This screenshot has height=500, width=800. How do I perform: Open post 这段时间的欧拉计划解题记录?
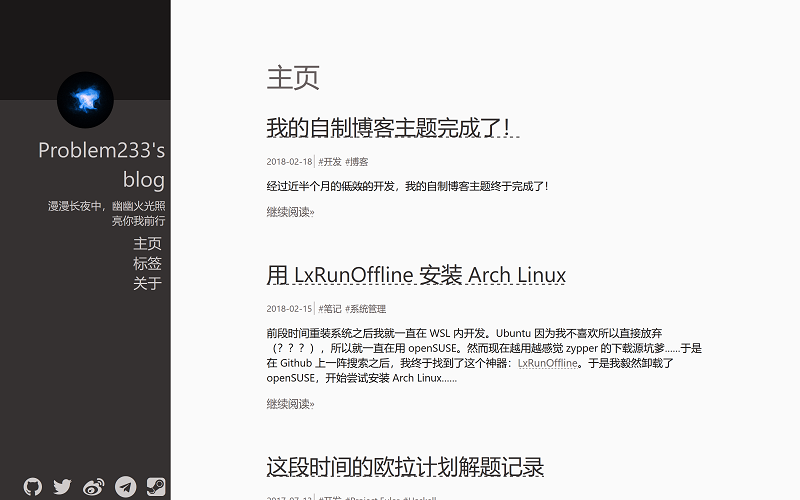click(405, 467)
